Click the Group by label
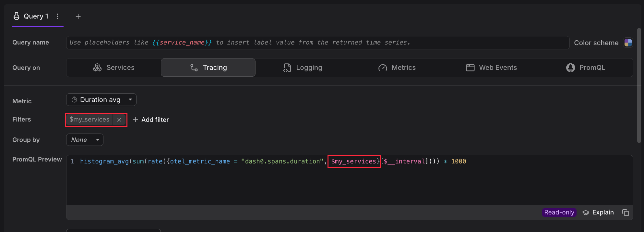Image resolution: width=644 pixels, height=232 pixels. (26, 140)
